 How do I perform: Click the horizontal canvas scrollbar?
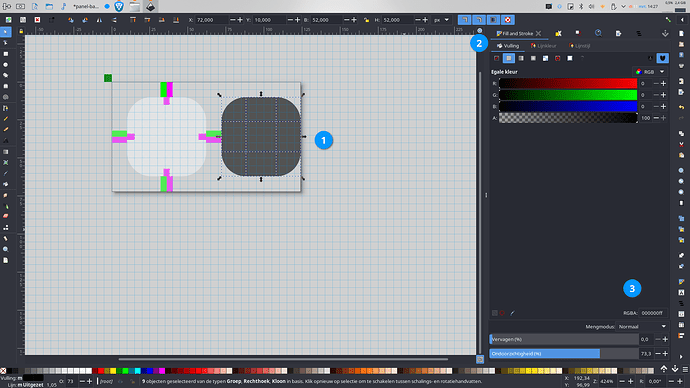pyautogui.click(x=283, y=359)
